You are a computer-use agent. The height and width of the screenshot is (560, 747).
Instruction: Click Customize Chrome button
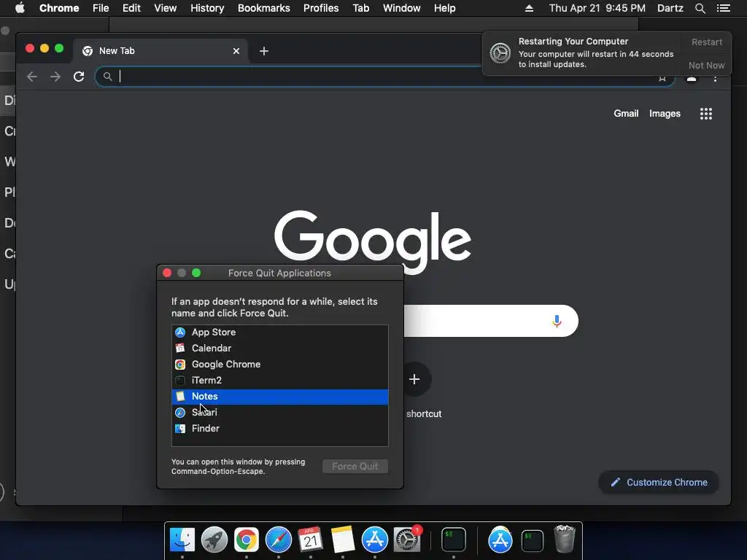click(x=659, y=483)
